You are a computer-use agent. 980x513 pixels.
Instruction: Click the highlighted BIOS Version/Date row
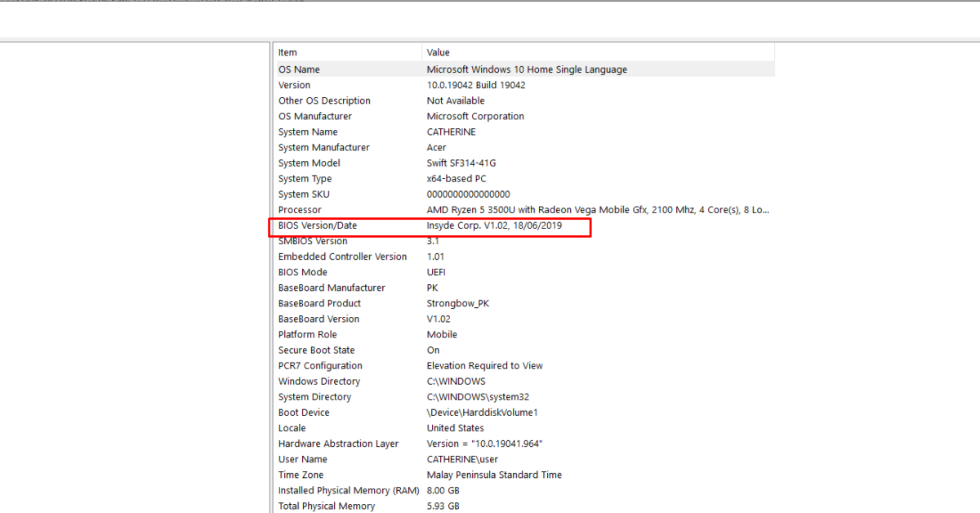coord(408,225)
